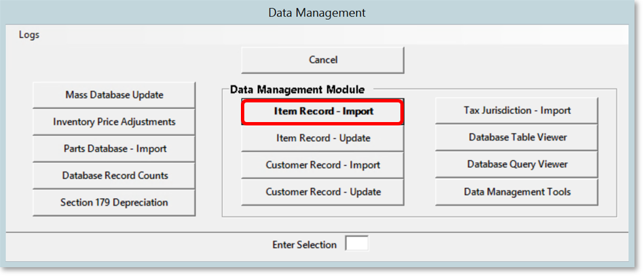Image resolution: width=644 pixels, height=276 pixels.
Task: Click empty menu bar area right of Logs
Action: point(339,35)
